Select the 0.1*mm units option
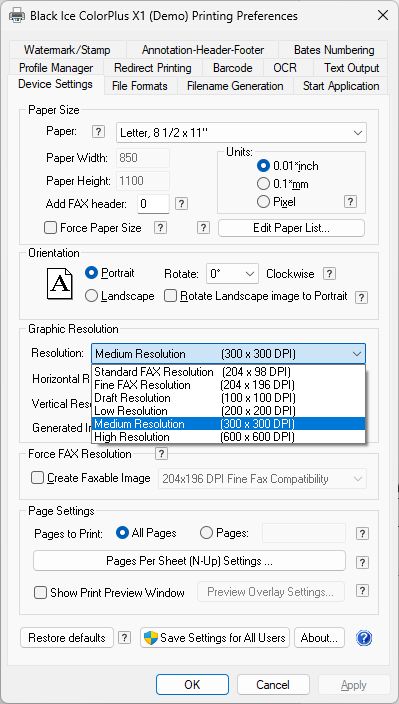 (263, 184)
